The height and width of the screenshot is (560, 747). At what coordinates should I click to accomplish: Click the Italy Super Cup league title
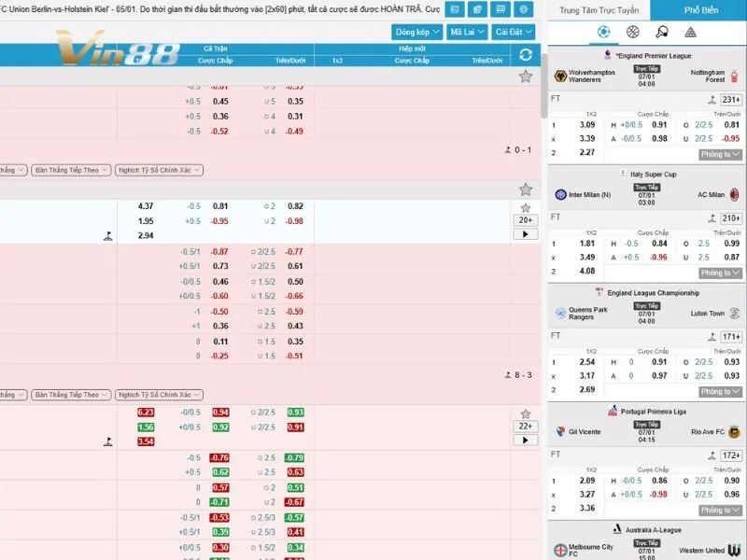pos(653,175)
